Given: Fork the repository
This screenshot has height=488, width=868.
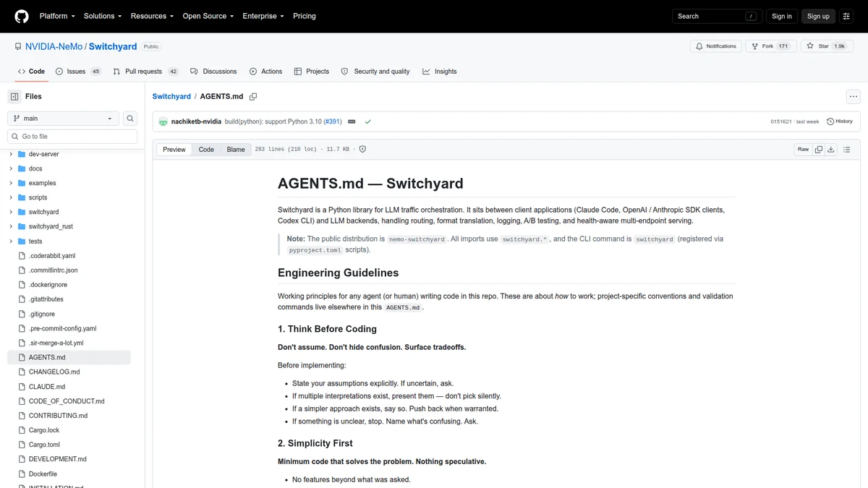Looking at the screenshot, I should click(x=771, y=46).
